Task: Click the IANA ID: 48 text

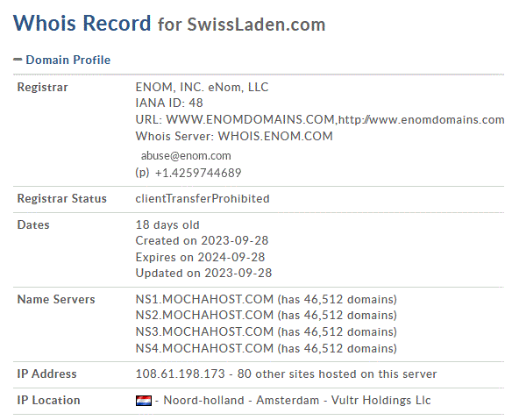Action: coord(169,103)
